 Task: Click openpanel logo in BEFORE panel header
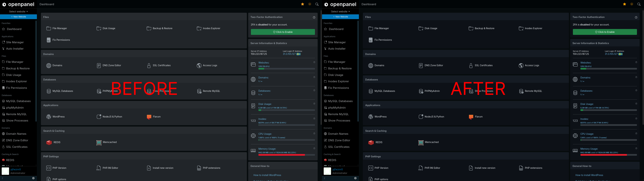click(18, 4)
